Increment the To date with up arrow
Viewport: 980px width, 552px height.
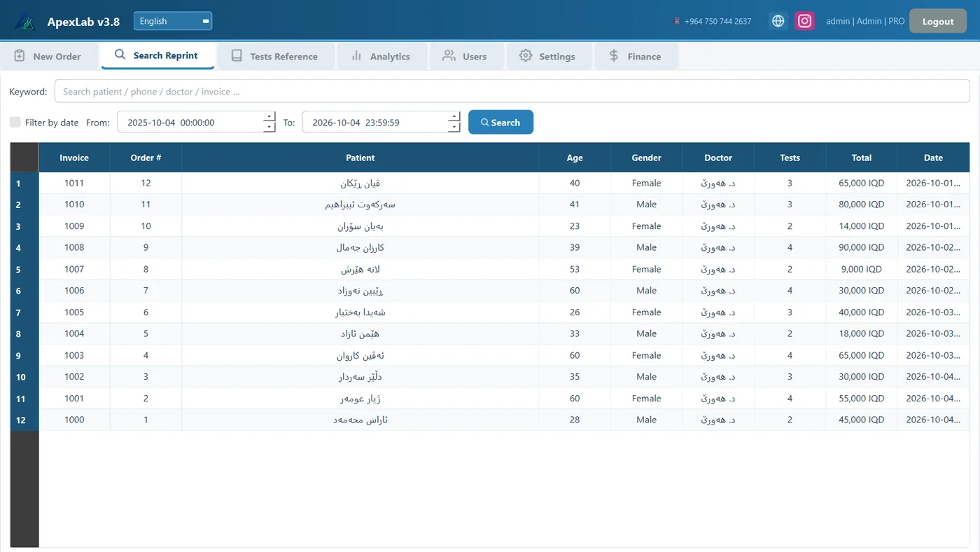click(x=454, y=116)
